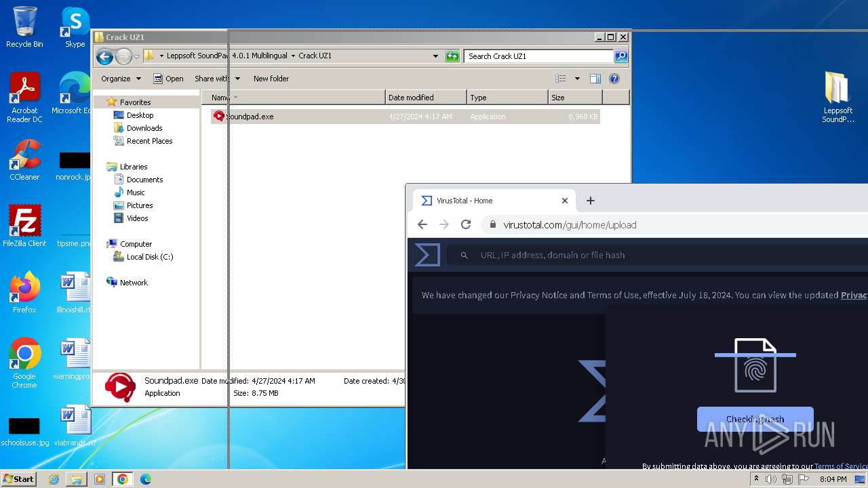
Task: Sort by the Date modified column
Action: point(426,98)
